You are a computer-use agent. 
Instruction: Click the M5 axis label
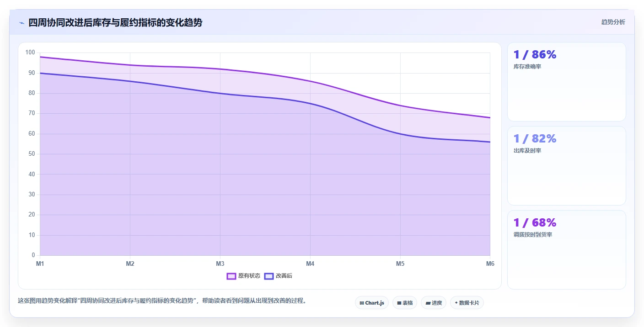click(x=400, y=264)
